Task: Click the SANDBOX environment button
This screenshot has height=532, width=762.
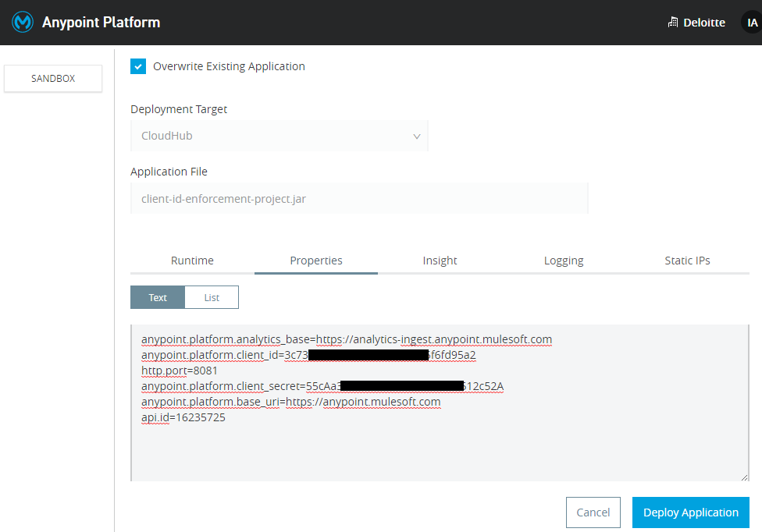Action: point(53,79)
